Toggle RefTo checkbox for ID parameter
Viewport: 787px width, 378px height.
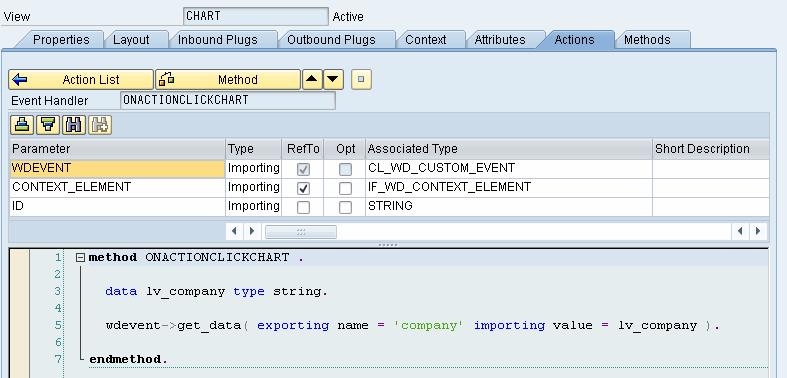(x=303, y=207)
